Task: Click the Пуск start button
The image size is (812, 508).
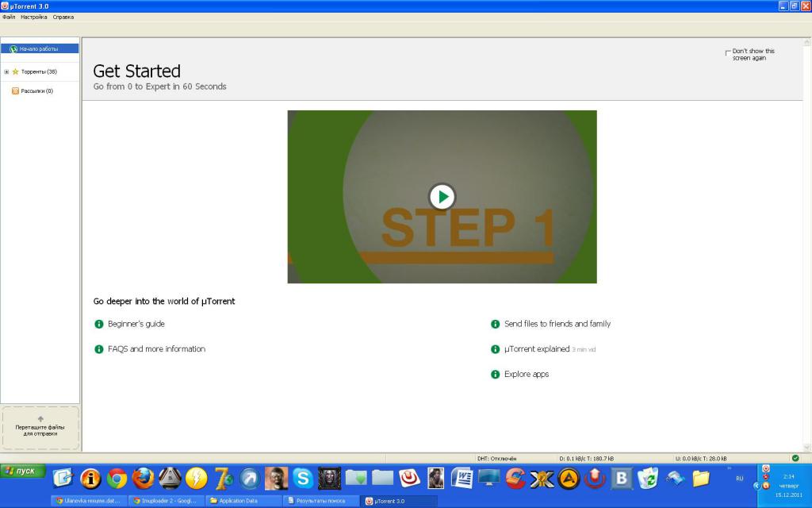Action: click(x=22, y=471)
